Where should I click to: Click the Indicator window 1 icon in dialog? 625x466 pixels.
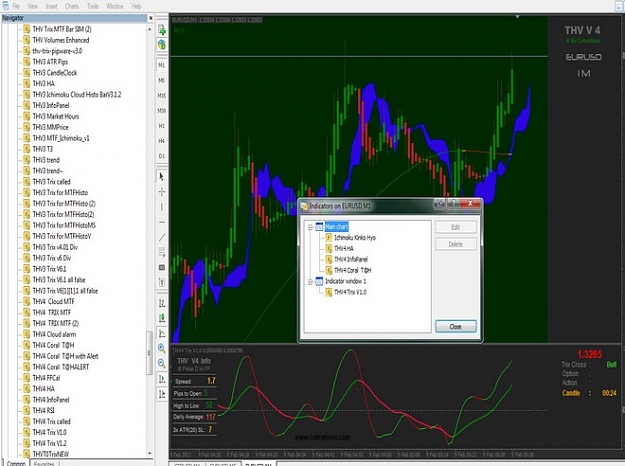319,281
